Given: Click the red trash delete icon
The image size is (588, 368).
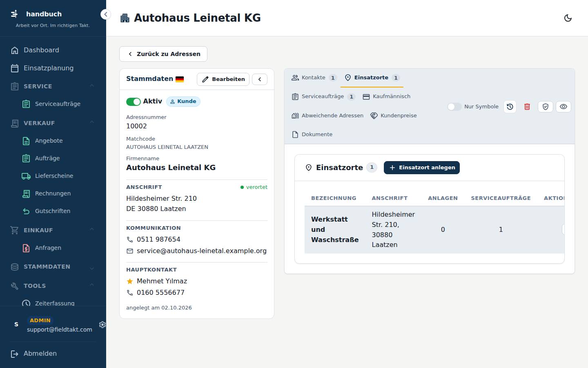Looking at the screenshot, I should click(527, 107).
